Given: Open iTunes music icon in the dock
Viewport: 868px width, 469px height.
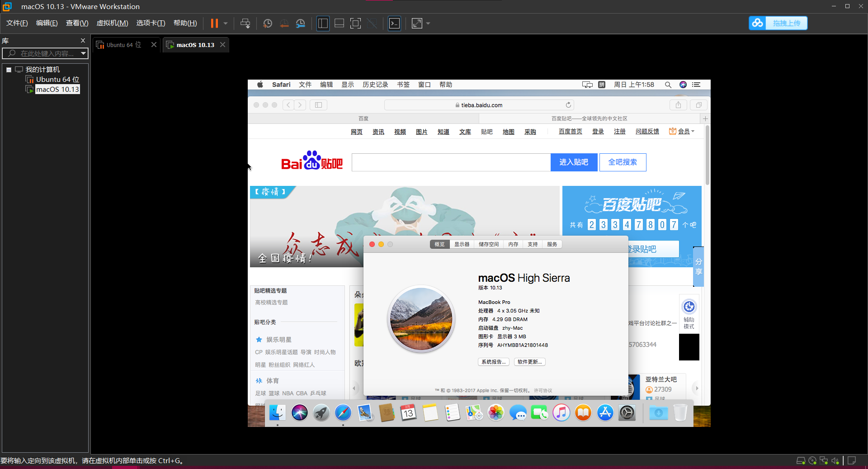Looking at the screenshot, I should 561,412.
